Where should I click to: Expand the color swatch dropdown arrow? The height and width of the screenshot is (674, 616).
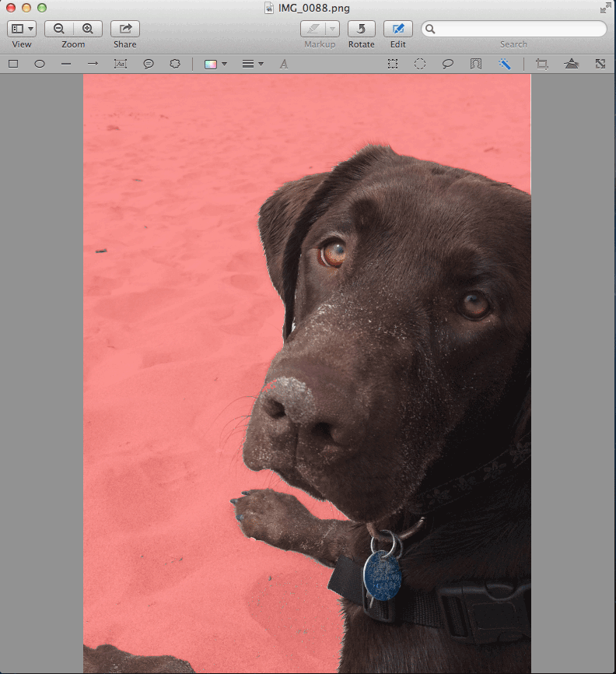[224, 65]
